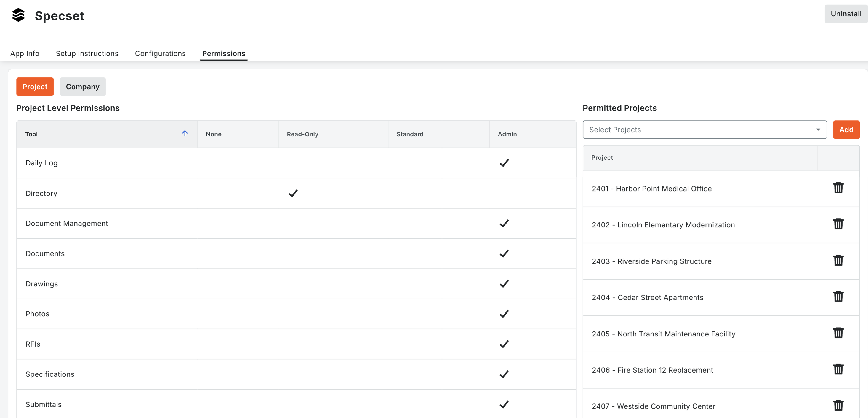Delete 2401 - Harbor Point Medical Office project

pos(838,188)
